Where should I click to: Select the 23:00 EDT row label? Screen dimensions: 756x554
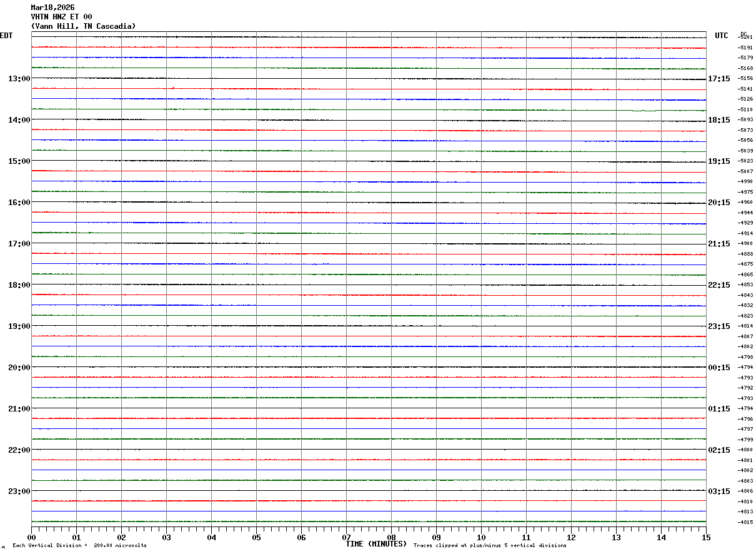click(19, 491)
